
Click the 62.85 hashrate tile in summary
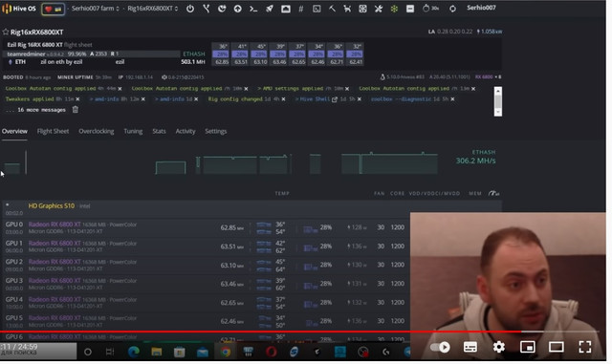pyautogui.click(x=222, y=62)
